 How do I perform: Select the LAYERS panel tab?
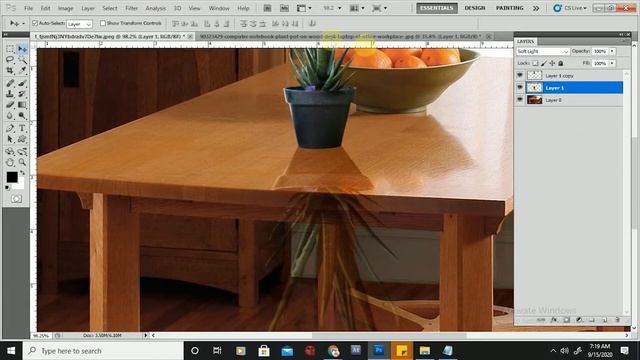[525, 42]
